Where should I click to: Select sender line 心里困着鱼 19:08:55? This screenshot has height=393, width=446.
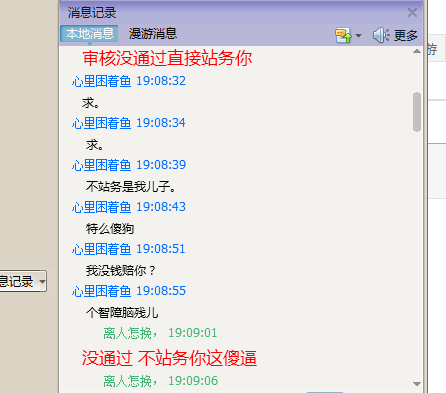pyautogui.click(x=129, y=291)
